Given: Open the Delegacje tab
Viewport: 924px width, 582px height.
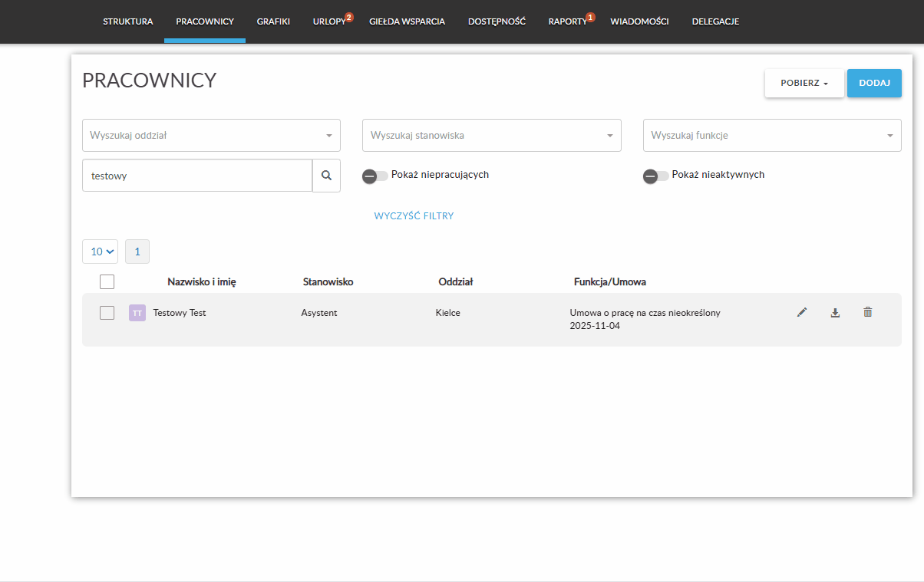Looking at the screenshot, I should pos(715,21).
